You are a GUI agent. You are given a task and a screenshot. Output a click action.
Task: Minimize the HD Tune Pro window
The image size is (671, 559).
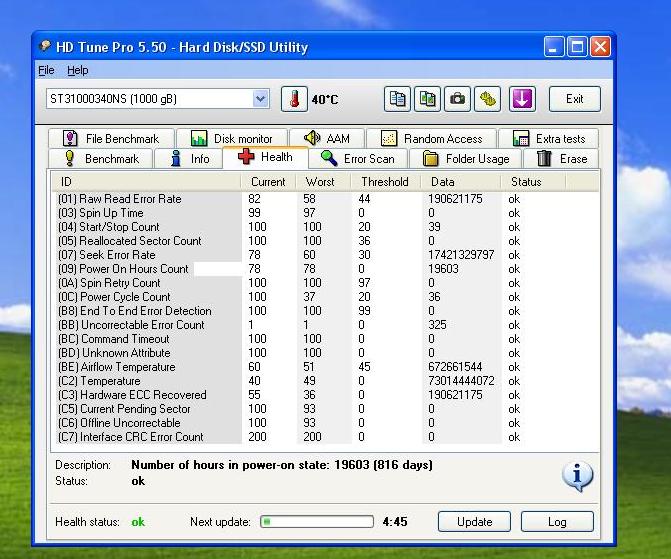click(x=553, y=46)
